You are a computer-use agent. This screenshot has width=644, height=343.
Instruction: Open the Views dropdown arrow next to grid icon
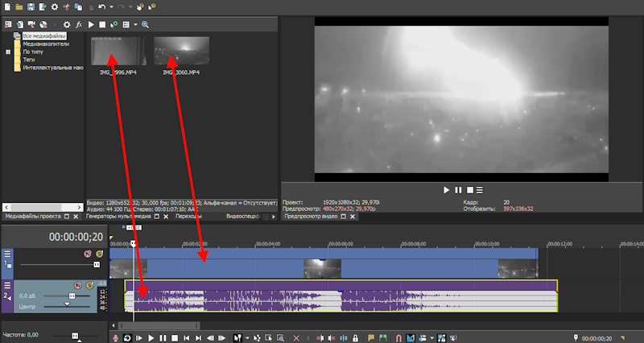(135, 25)
